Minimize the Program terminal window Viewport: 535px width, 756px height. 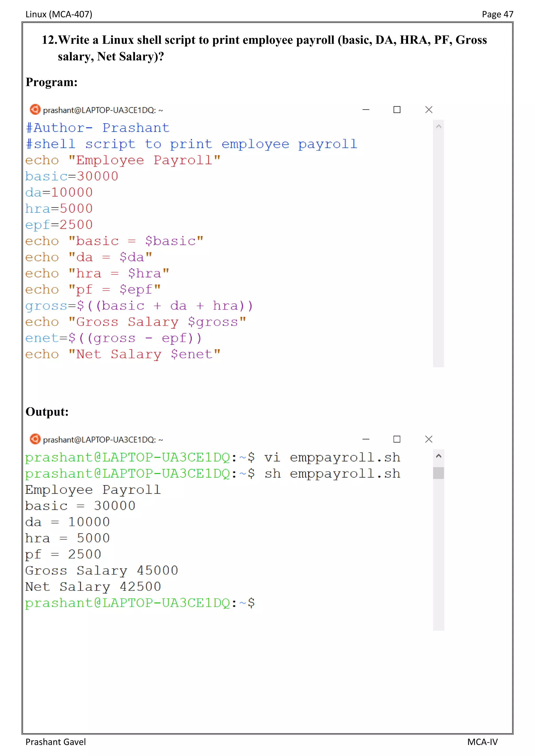366,110
